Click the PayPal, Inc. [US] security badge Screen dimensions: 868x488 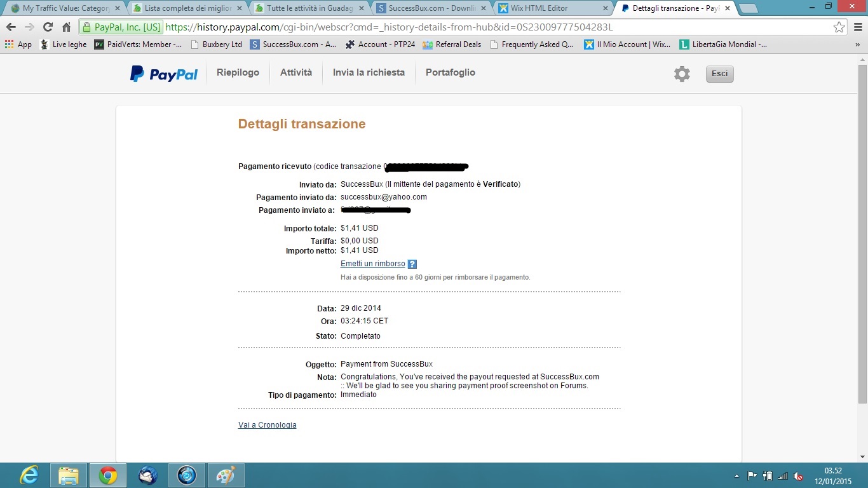pos(121,27)
